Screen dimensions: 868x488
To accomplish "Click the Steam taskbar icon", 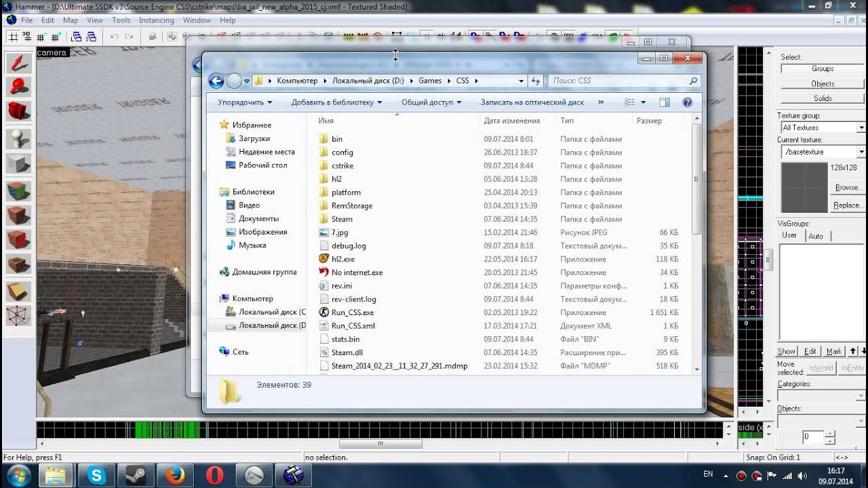I will click(136, 475).
